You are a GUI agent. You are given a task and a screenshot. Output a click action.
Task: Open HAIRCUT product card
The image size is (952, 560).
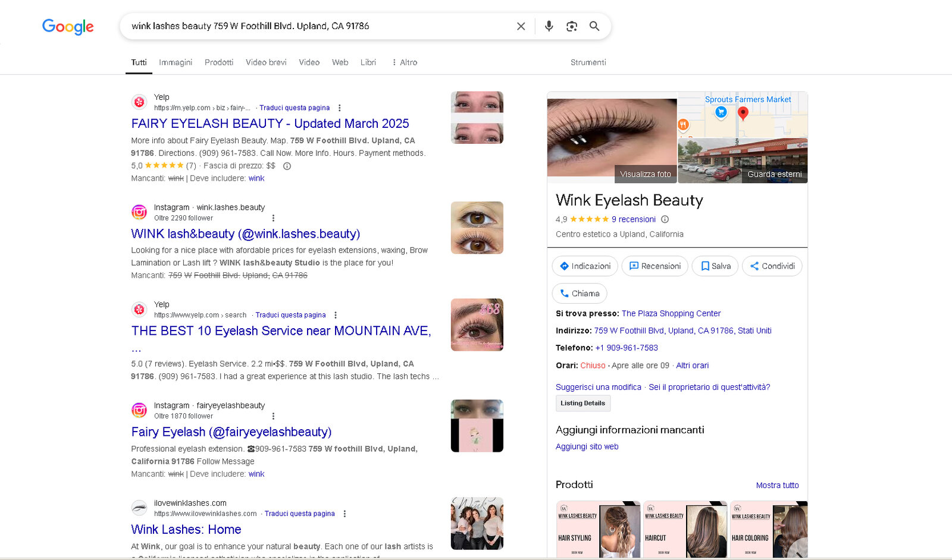(x=685, y=530)
